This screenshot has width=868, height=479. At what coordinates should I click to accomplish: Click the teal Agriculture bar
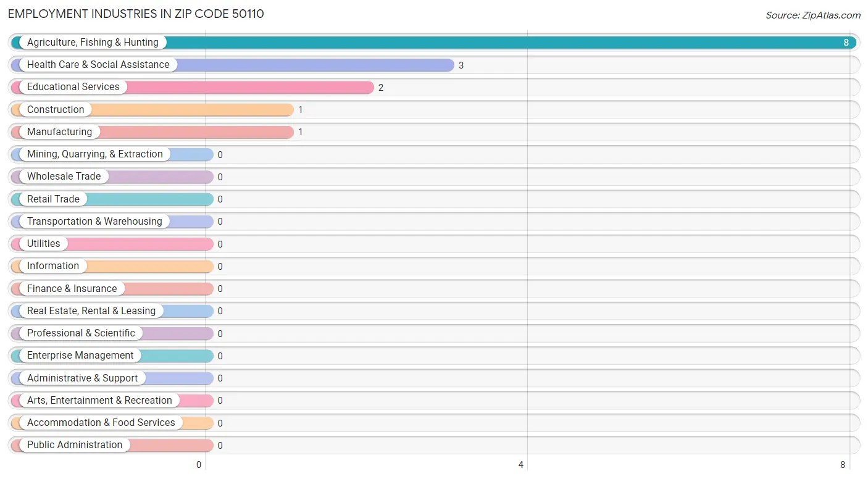[x=433, y=43]
